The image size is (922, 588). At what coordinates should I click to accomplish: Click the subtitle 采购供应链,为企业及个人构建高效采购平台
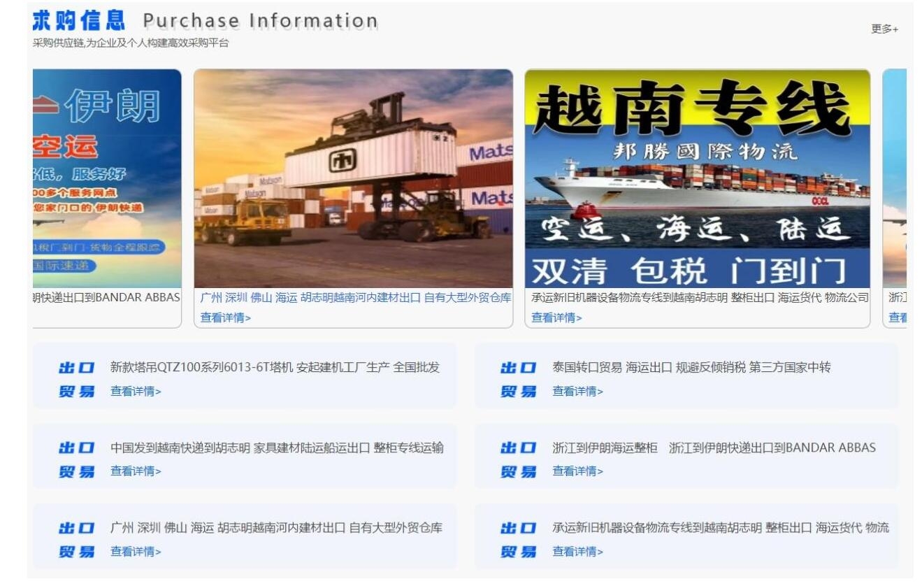[131, 43]
